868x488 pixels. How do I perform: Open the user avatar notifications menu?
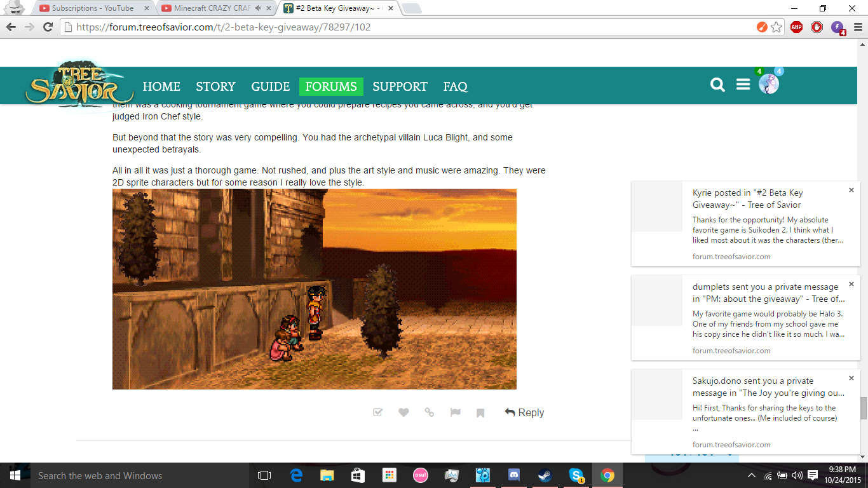coord(768,85)
